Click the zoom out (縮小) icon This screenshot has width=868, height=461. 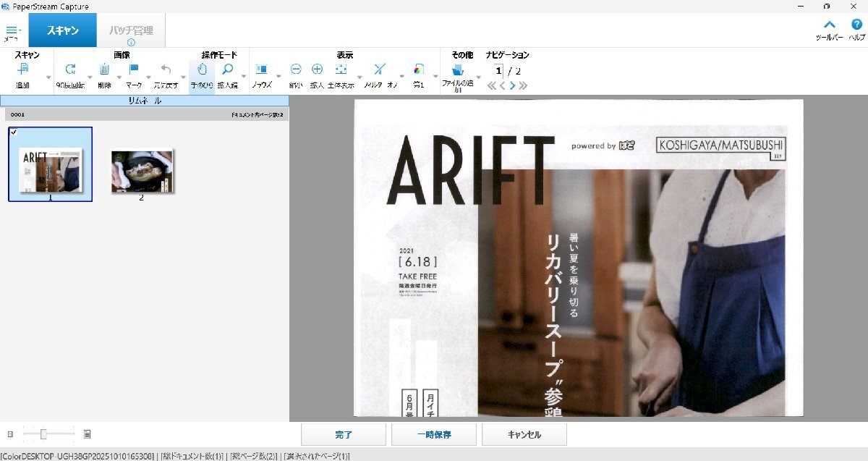click(296, 70)
